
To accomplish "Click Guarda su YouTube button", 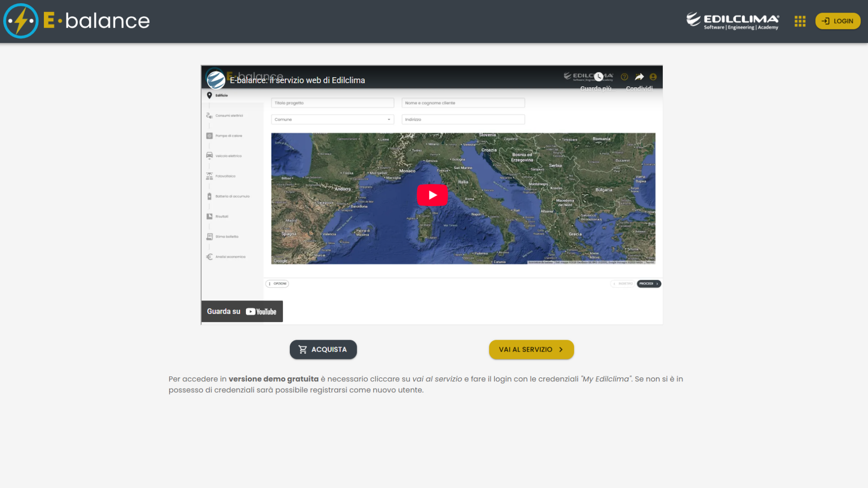I will 242,311.
